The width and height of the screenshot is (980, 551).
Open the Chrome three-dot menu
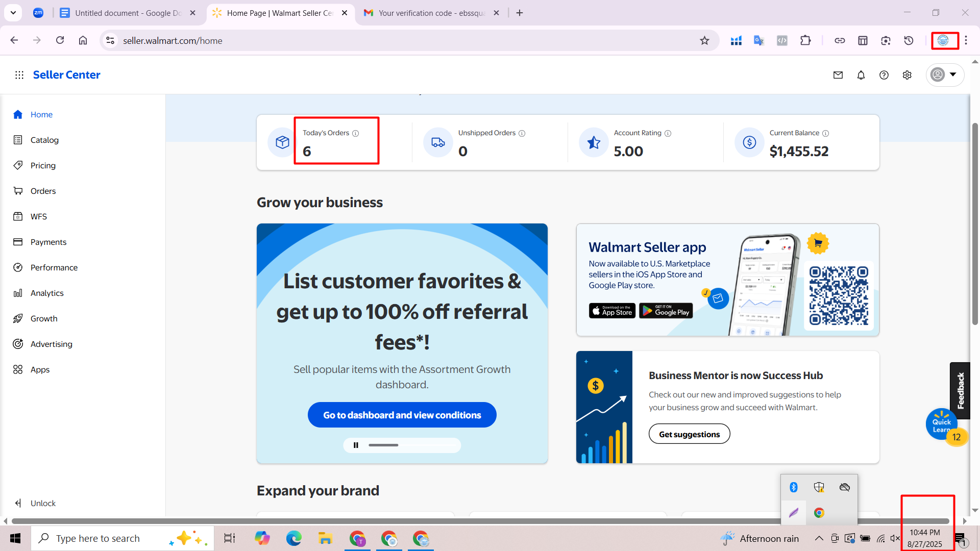966,40
